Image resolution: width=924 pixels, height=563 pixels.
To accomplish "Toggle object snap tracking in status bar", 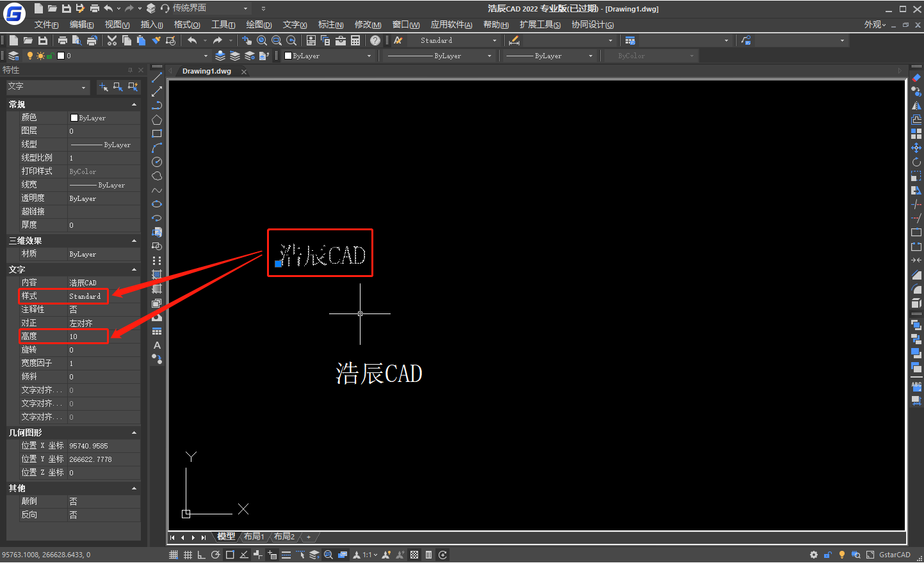I will click(x=244, y=555).
